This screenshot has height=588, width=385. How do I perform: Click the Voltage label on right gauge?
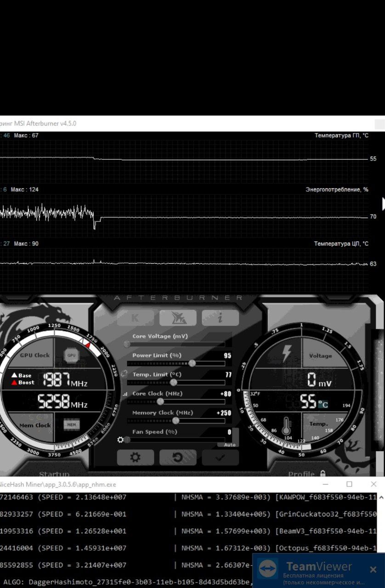320,356
